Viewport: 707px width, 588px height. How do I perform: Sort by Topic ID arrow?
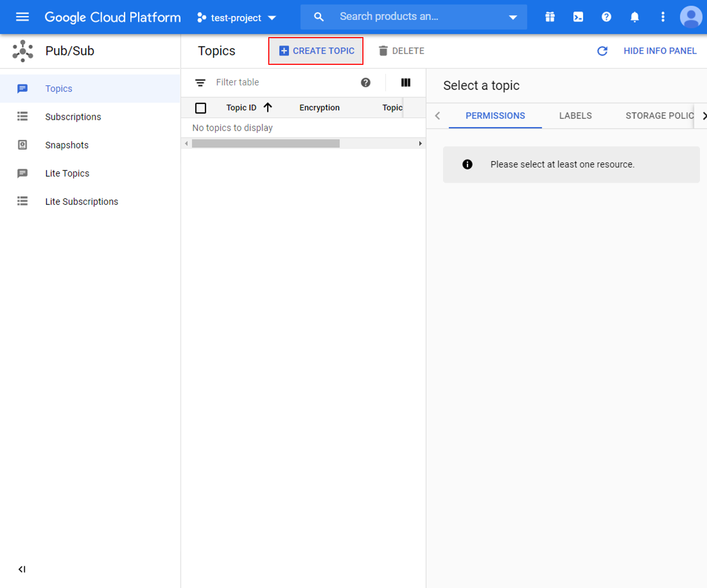tap(268, 108)
